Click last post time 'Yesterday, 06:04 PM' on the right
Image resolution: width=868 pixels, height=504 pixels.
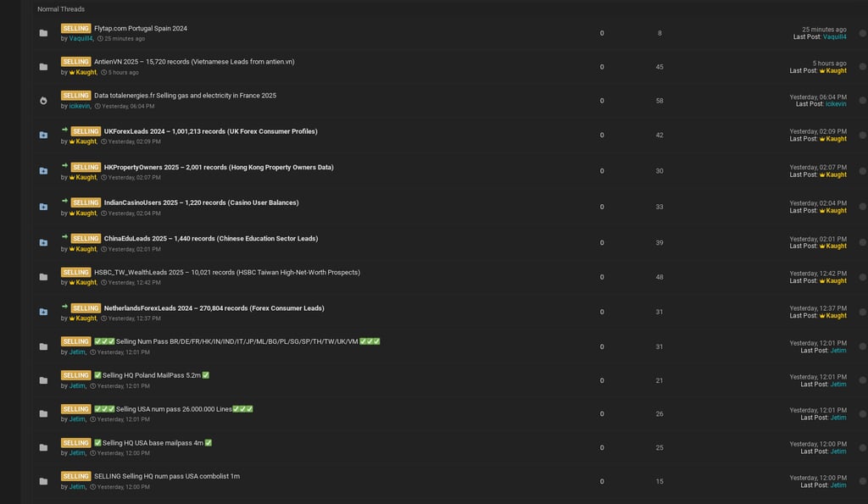pyautogui.click(x=818, y=97)
